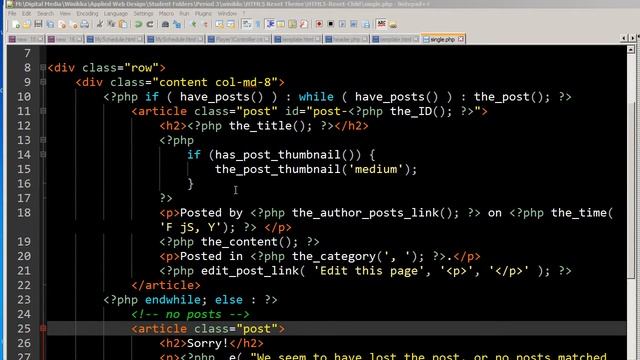Click the Copy toolbar icon
640x360 pixels.
(111, 24)
